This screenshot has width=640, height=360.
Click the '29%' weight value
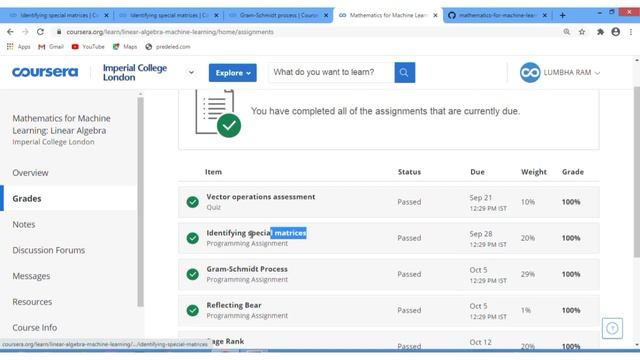coord(528,274)
